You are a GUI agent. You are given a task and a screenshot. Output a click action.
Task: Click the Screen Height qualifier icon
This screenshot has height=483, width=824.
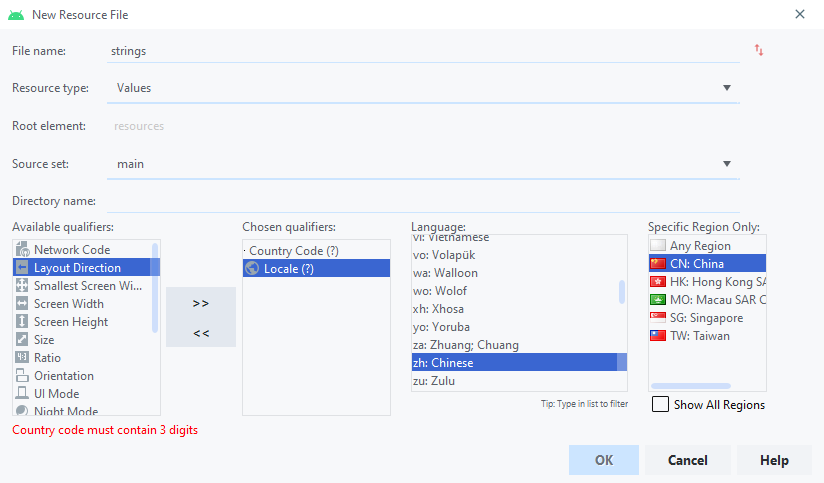pyautogui.click(x=22, y=322)
